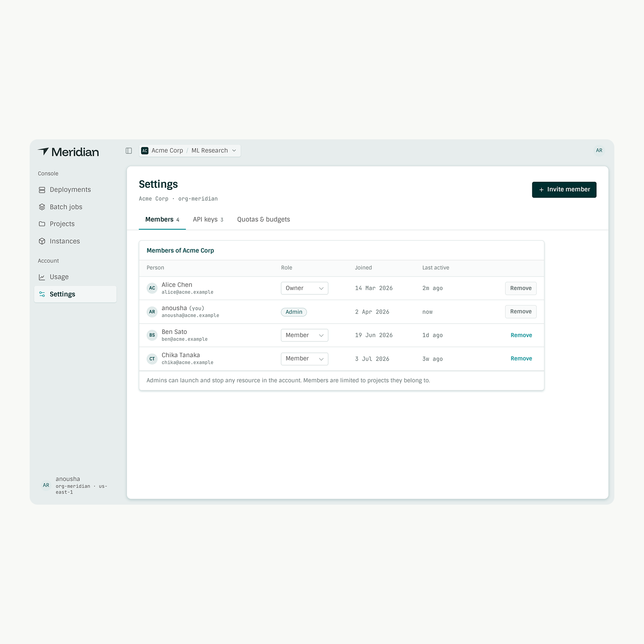Select the ben@acme.example email
The width and height of the screenshot is (644, 644).
pyautogui.click(x=185, y=339)
